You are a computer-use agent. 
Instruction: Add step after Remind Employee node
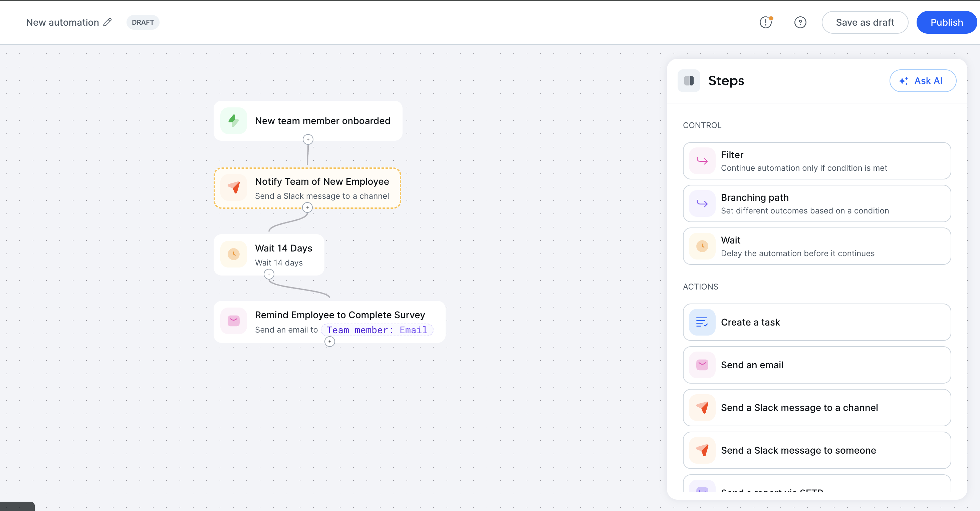(x=330, y=342)
